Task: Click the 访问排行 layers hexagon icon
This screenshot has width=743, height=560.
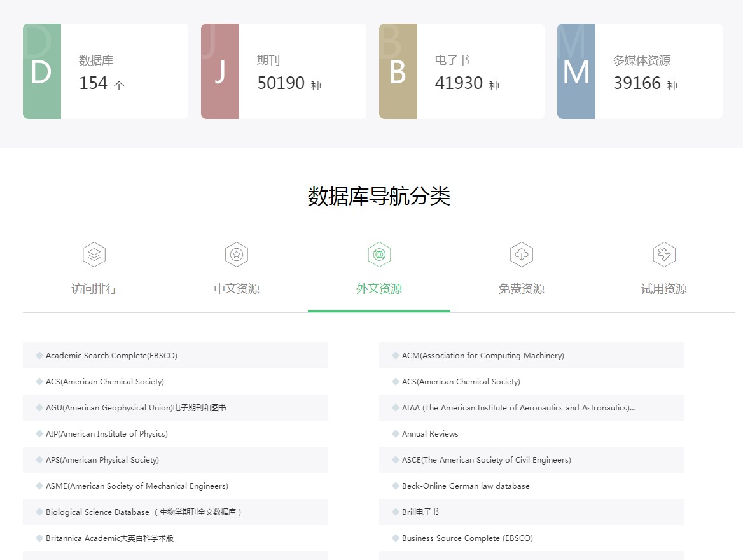Action: pyautogui.click(x=94, y=255)
